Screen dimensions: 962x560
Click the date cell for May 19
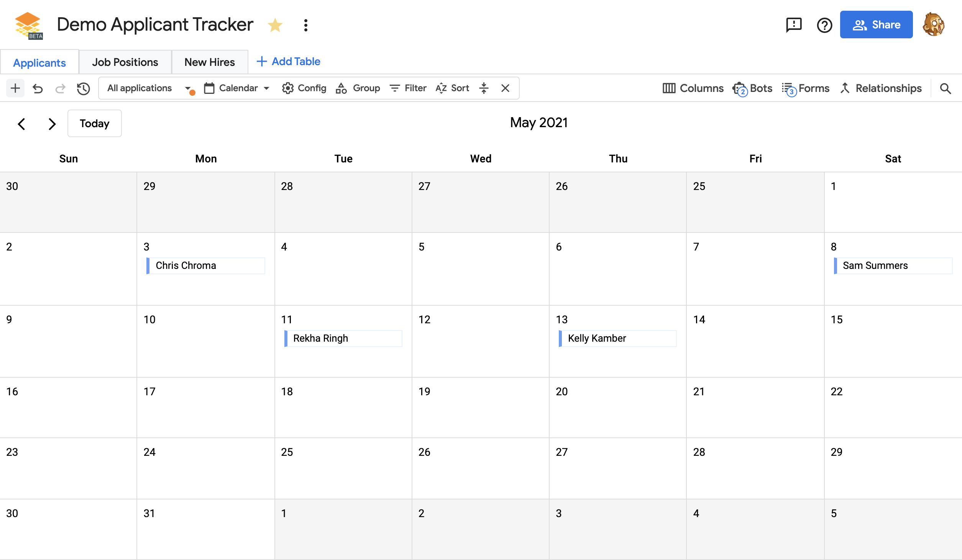pyautogui.click(x=481, y=408)
